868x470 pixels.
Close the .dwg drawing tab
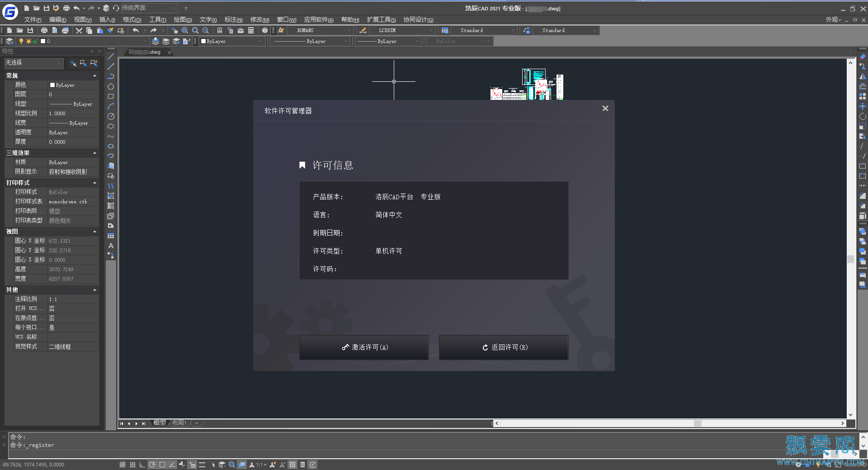pyautogui.click(x=170, y=52)
